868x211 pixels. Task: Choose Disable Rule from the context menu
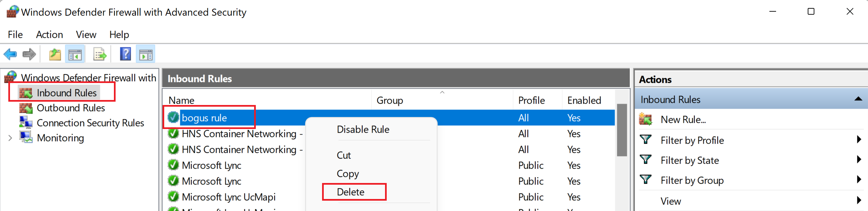click(363, 129)
